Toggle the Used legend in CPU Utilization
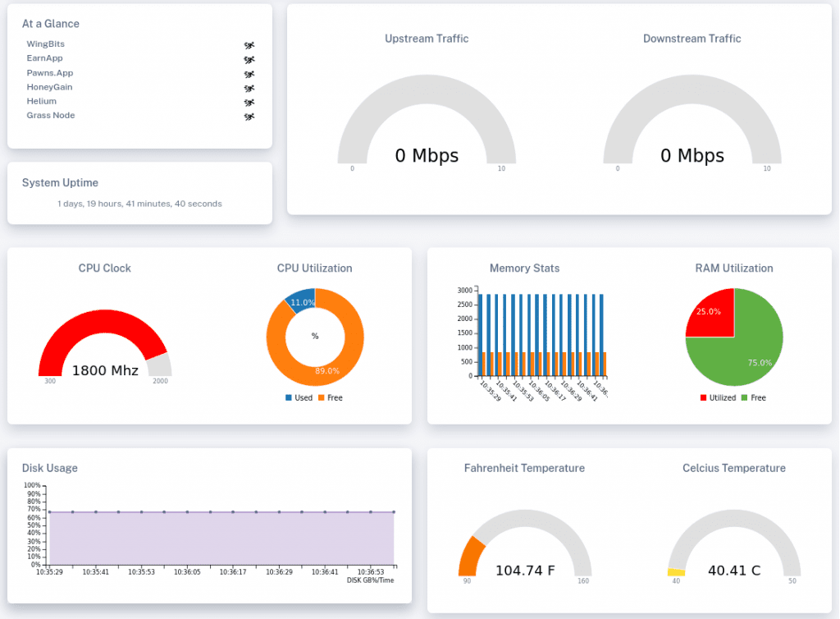 click(x=299, y=398)
